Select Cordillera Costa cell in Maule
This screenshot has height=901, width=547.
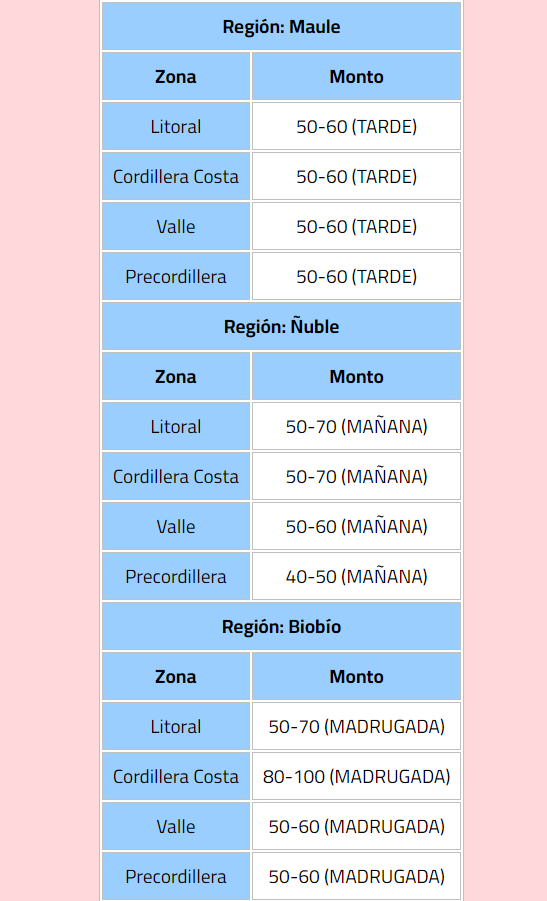(176, 176)
